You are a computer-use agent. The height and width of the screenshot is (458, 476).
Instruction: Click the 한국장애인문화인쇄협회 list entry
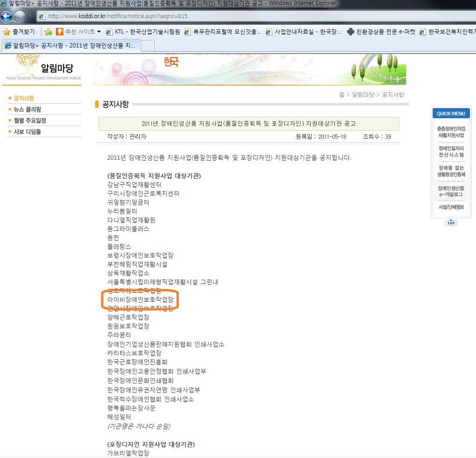[x=140, y=381]
